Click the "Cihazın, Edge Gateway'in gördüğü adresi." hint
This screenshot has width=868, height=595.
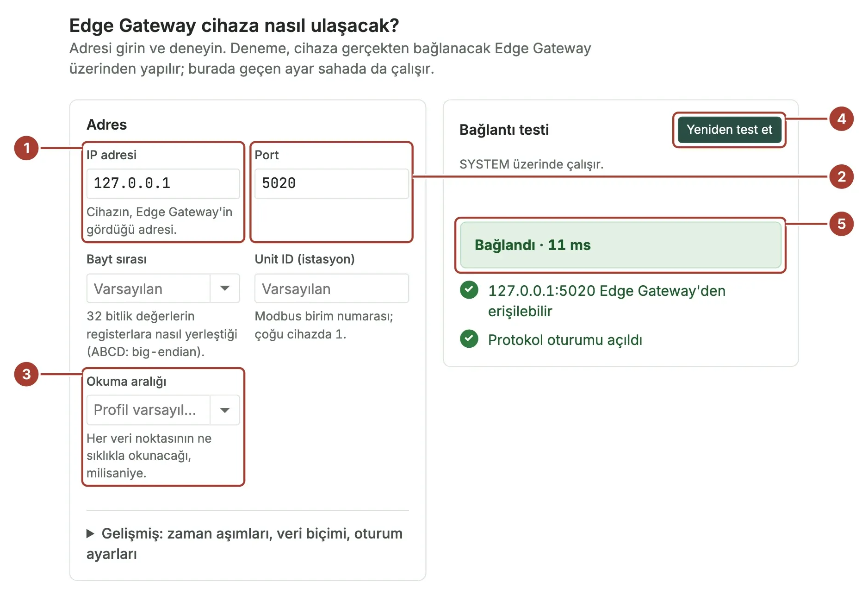160,221
